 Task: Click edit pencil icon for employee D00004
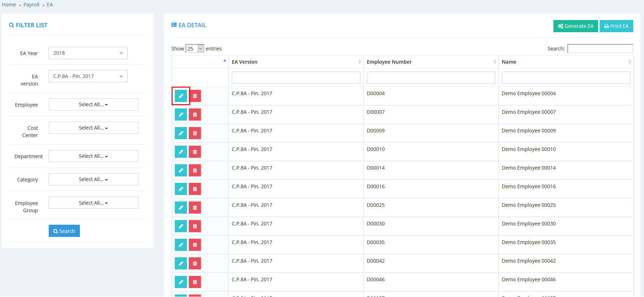click(181, 96)
